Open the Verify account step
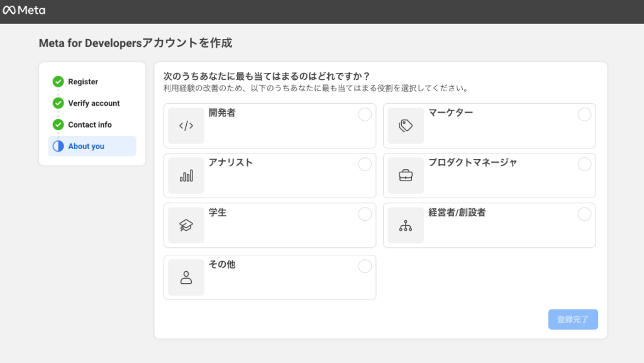Image resolution: width=644 pixels, height=363 pixels. [94, 103]
